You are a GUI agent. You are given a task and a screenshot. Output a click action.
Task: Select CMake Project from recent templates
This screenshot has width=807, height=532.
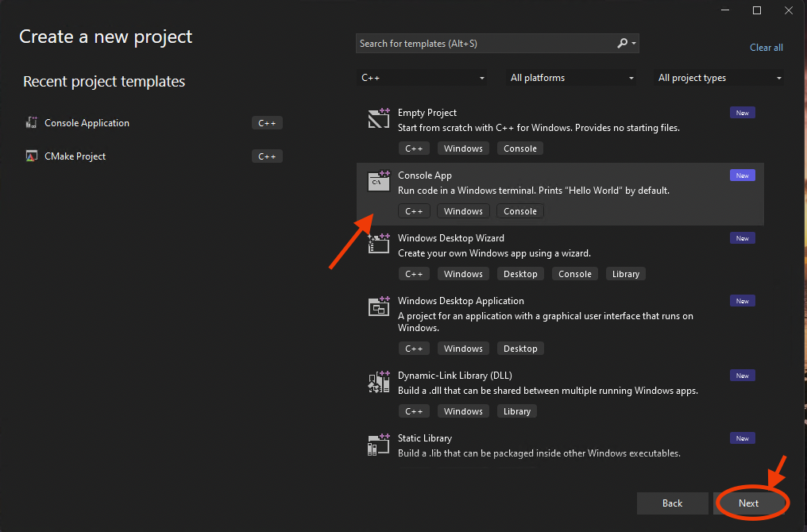coord(75,156)
